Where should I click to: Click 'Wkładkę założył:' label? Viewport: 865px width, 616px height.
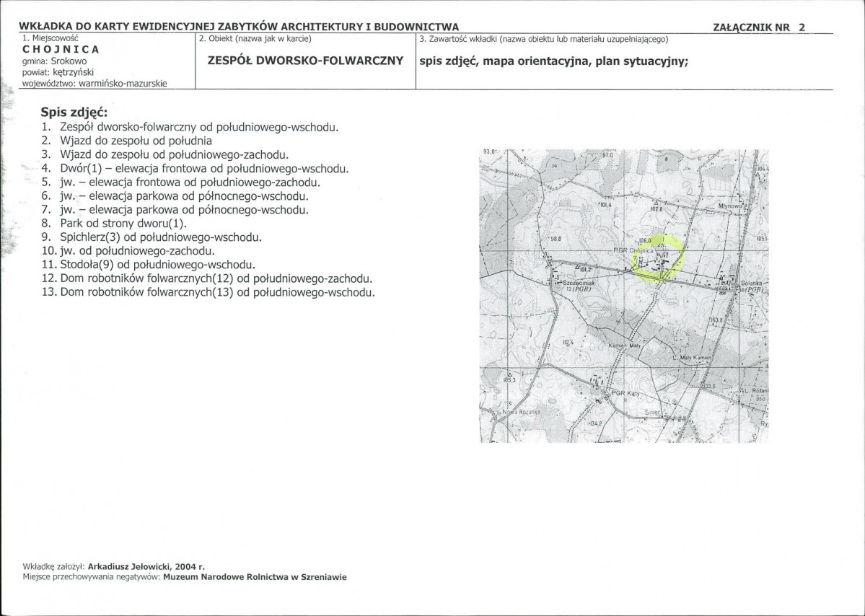(54, 566)
